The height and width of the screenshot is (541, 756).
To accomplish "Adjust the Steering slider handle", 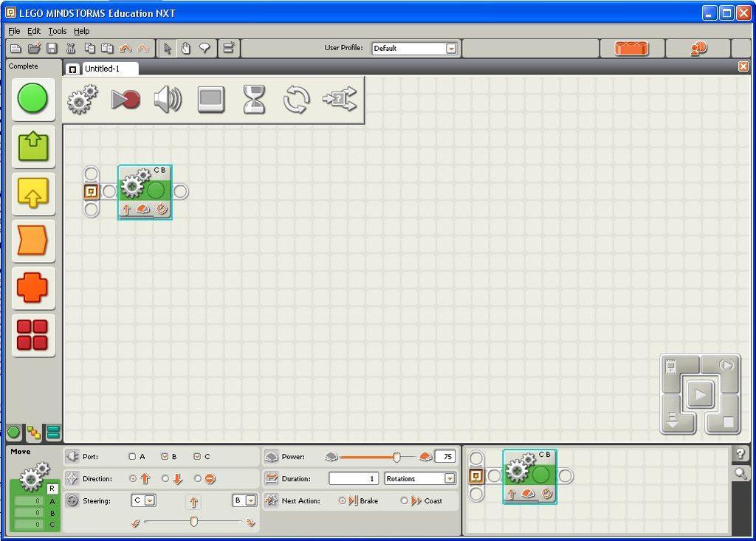I will coord(194,521).
